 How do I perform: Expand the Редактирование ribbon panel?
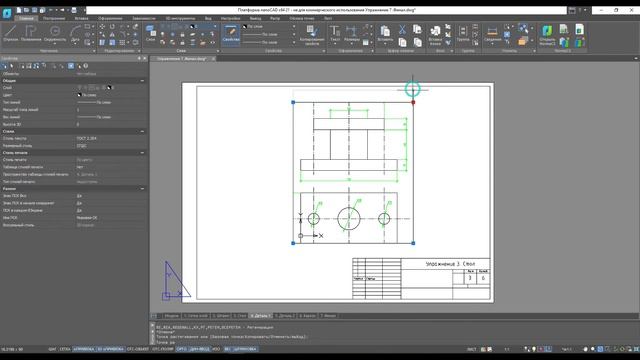139,51
